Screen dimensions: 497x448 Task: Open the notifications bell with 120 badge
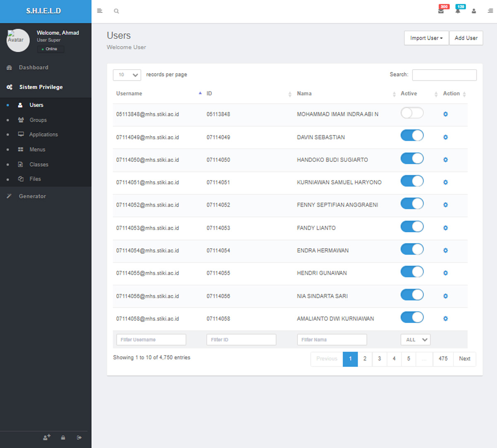pyautogui.click(x=458, y=11)
